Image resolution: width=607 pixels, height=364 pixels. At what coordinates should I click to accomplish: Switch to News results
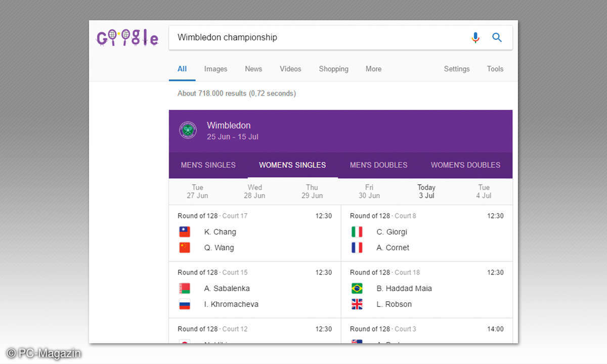253,69
